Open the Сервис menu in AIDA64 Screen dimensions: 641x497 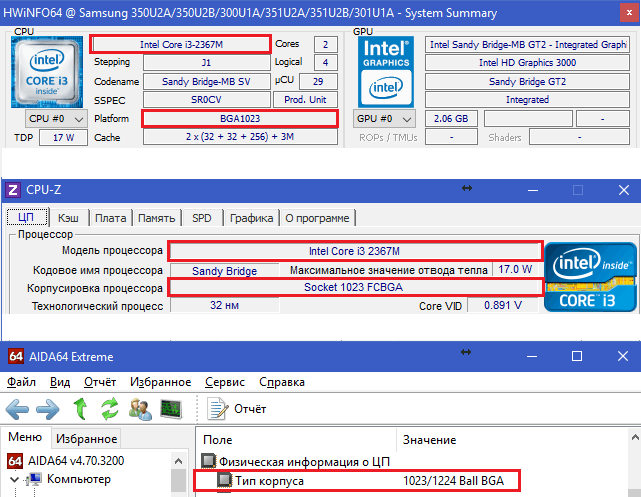224,382
